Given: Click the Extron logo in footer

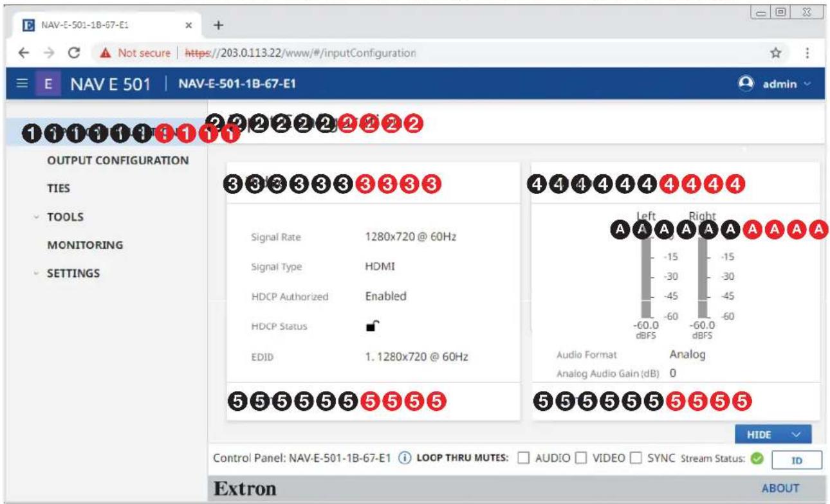Looking at the screenshot, I should tap(244, 489).
